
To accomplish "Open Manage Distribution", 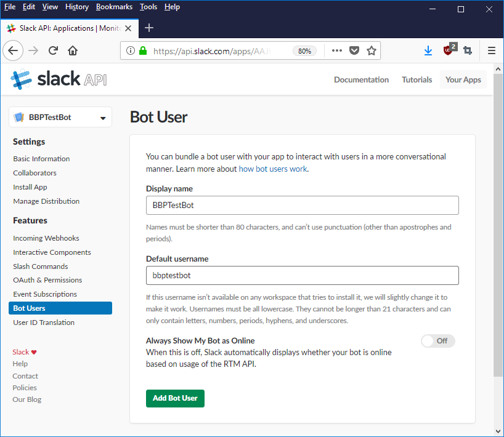I will (x=46, y=201).
